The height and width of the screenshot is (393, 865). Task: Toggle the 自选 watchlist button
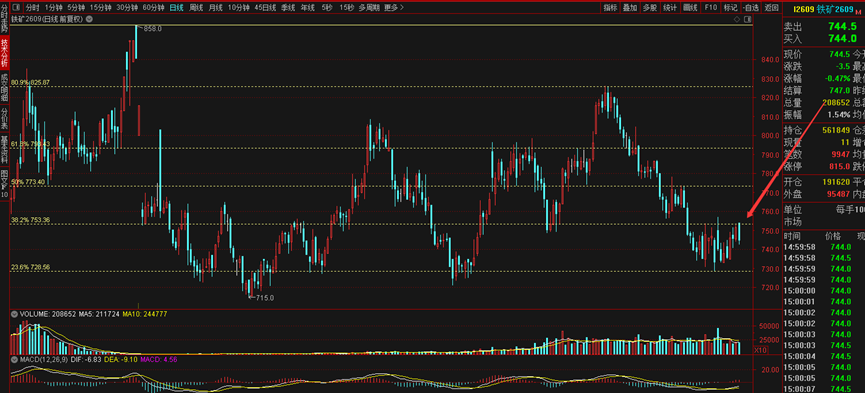[751, 8]
